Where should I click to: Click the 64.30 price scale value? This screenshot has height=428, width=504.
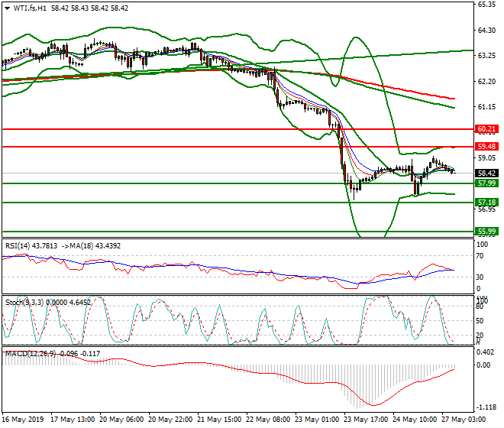pos(486,31)
